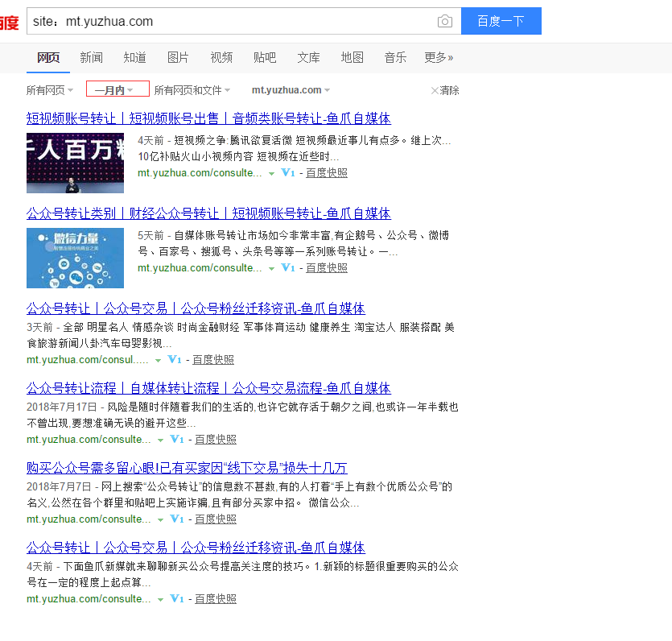Switch to the 视频 tab
This screenshot has height=641, width=672.
221,57
